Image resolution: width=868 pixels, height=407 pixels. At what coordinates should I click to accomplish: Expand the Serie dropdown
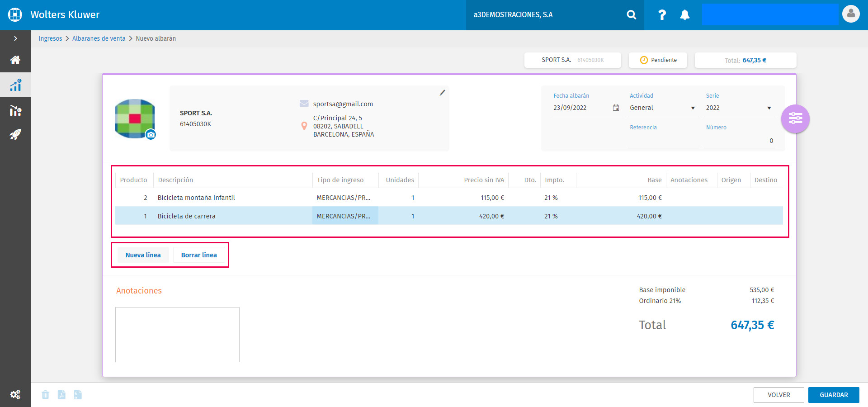(769, 108)
